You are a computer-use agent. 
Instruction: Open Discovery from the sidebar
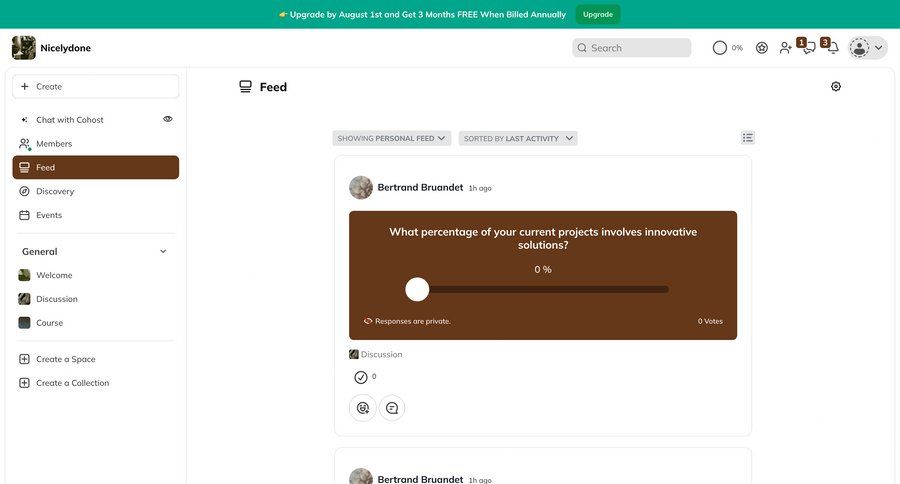click(x=55, y=191)
